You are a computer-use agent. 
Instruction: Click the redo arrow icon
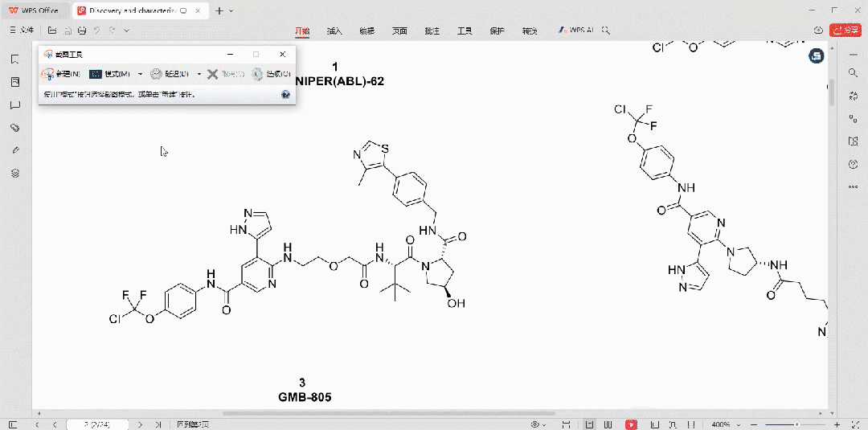[112, 31]
